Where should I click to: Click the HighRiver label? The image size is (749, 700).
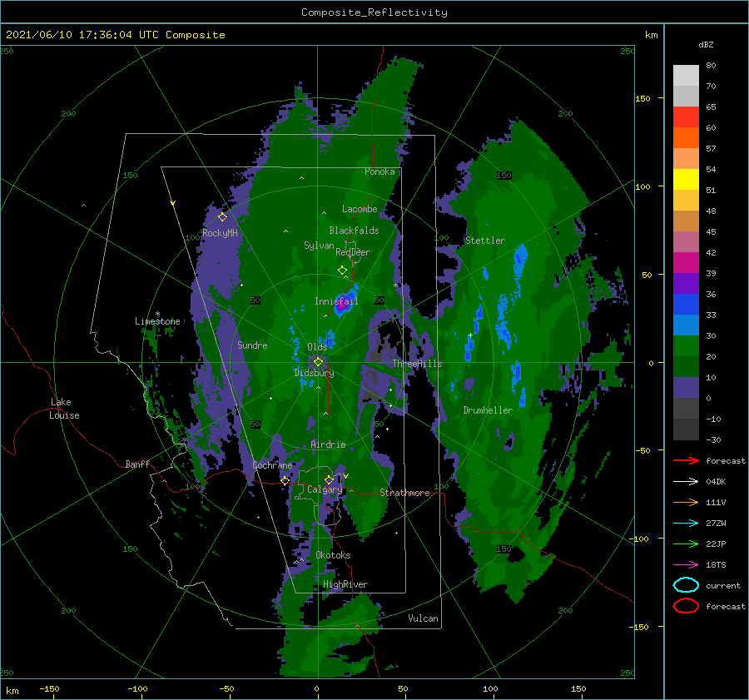click(345, 584)
